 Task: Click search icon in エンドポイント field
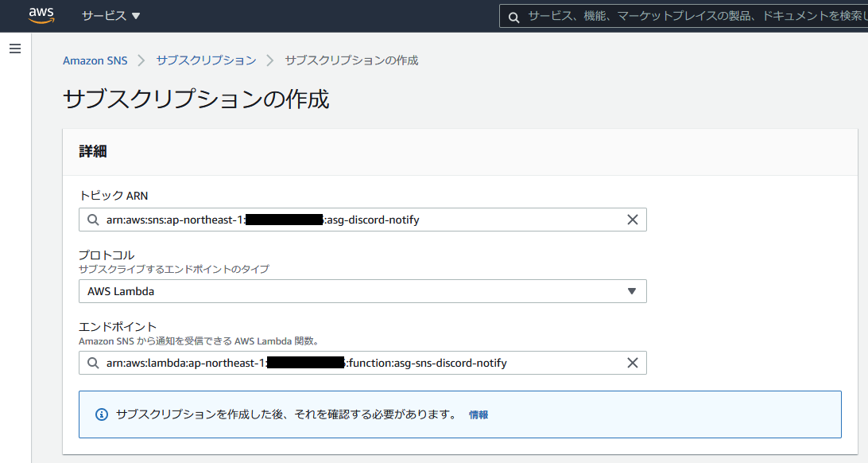click(x=93, y=363)
